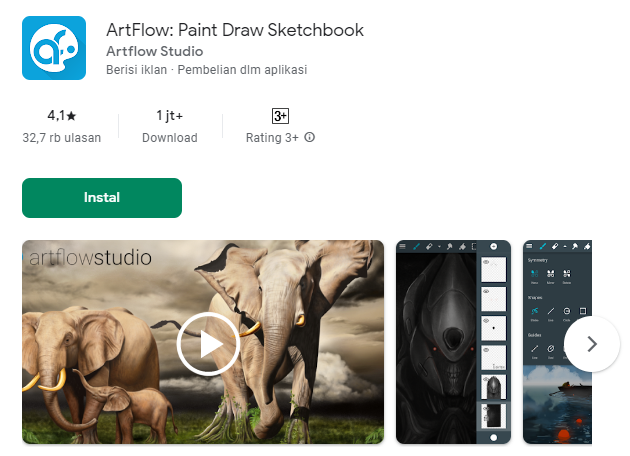Click add layer plus icon in screenshot
This screenshot has width=630, height=456.
click(493, 246)
